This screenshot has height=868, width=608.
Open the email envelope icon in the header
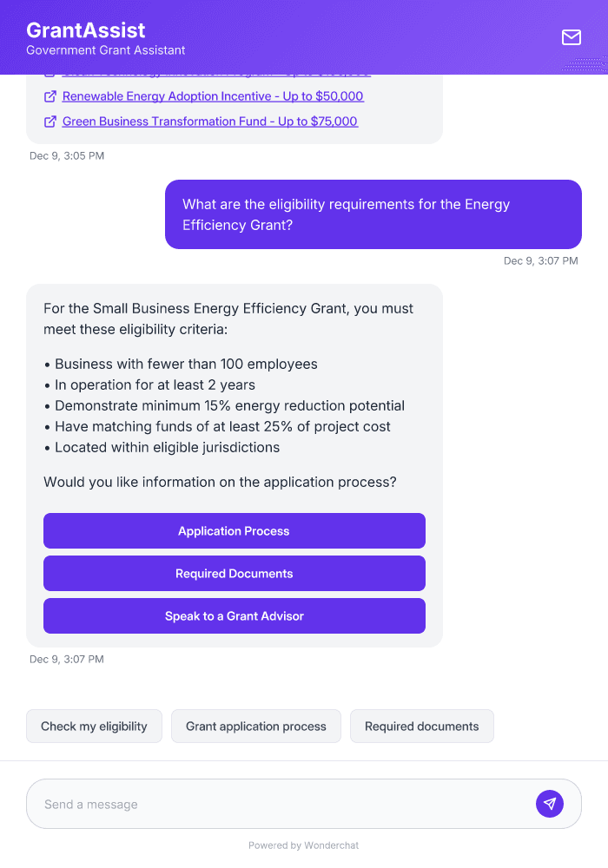click(x=571, y=37)
